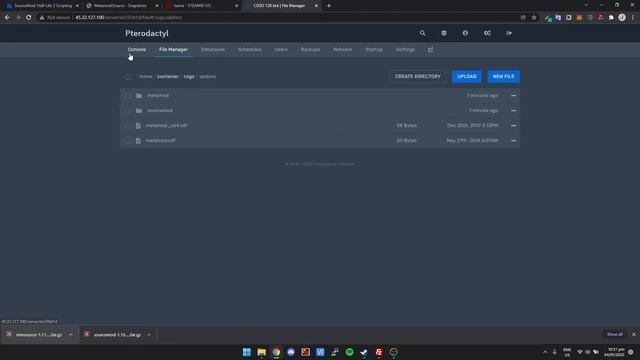Open the Chrome profile avatar
Image resolution: width=640 pixels, height=360 pixels.
622,18
